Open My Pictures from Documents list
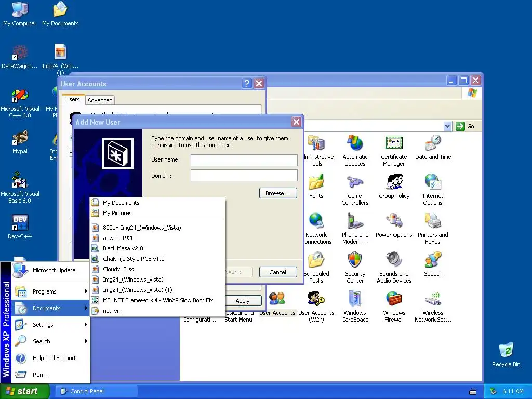 (x=157, y=213)
